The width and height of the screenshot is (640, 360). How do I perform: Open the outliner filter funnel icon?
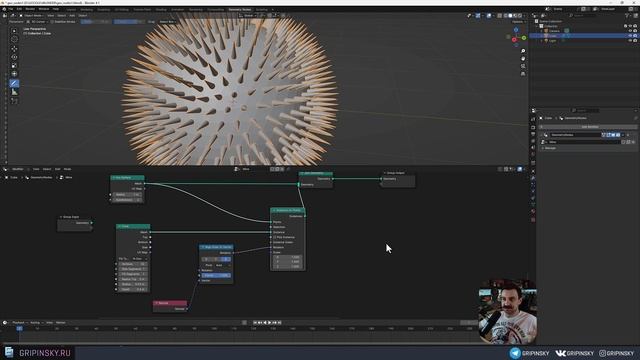(627, 16)
